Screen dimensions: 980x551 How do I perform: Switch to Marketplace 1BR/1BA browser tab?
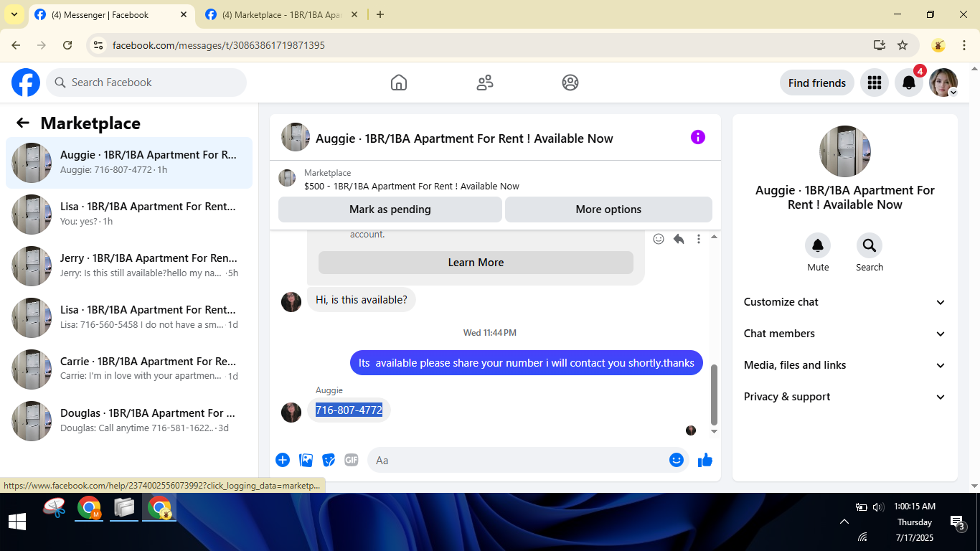283,14
